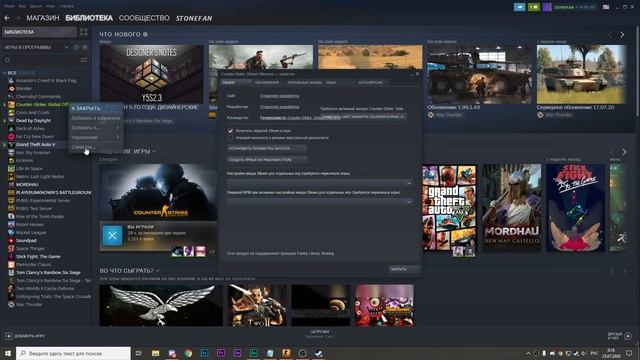This screenshot has height=360, width=640.
Task: Open the БИБЛИОТЕКА tab
Action: (89, 18)
